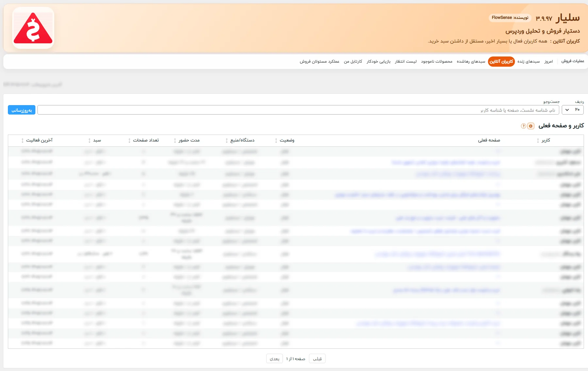
Task: Click the red Salyar dollar logo
Action: pos(33,28)
